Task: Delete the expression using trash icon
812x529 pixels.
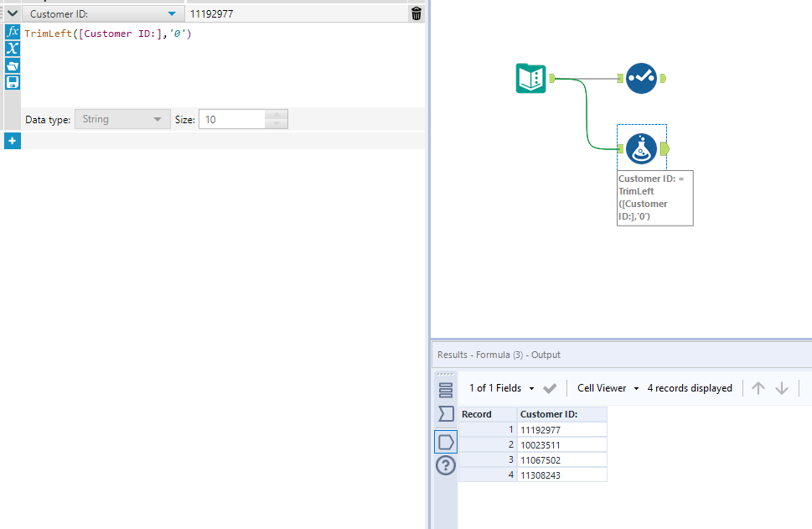Action: (x=416, y=13)
